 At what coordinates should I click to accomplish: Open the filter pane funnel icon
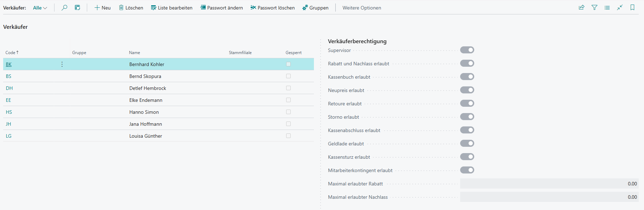[x=594, y=7]
